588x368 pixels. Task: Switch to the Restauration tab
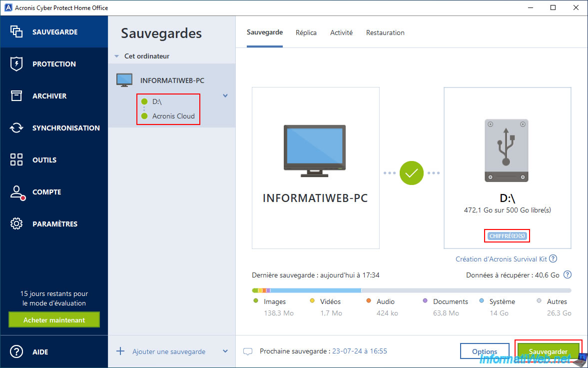click(x=385, y=32)
